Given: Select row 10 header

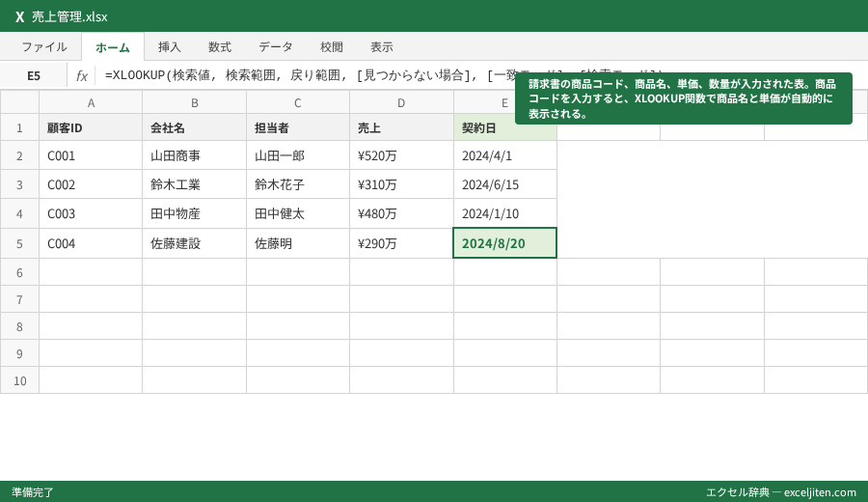Looking at the screenshot, I should coord(19,380).
